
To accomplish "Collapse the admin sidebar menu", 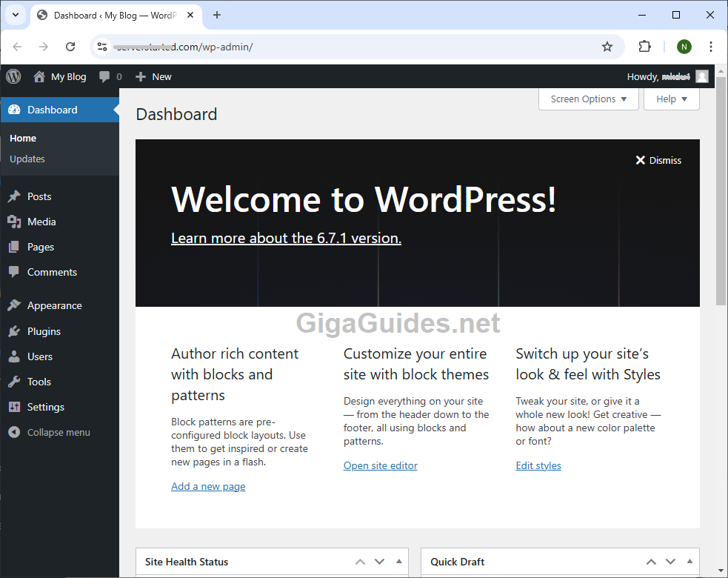I will point(49,432).
